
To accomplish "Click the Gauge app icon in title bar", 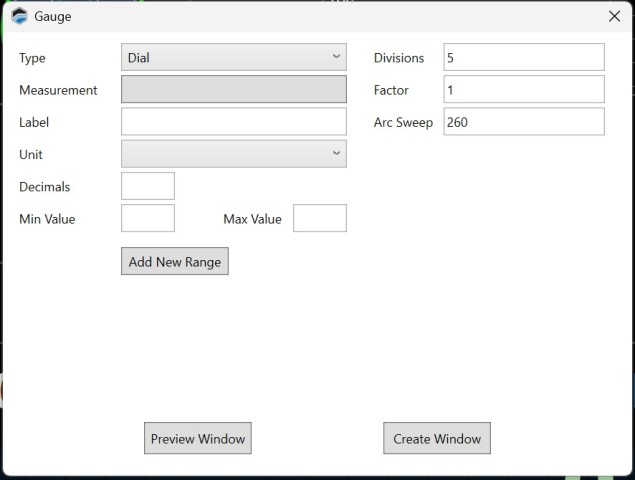I will [19, 16].
